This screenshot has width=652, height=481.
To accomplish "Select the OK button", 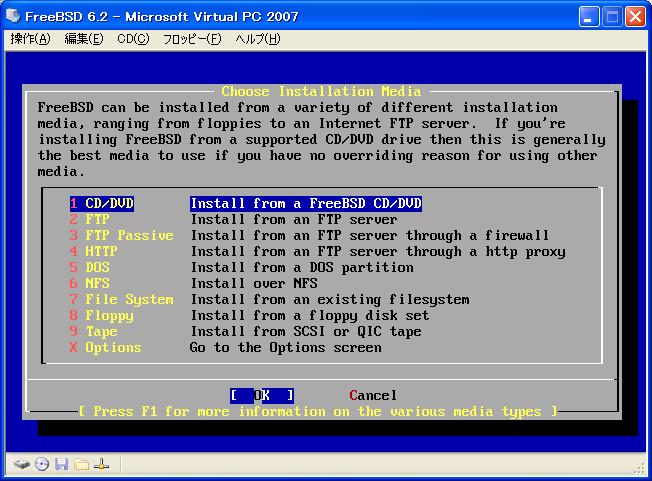I will point(262,395).
